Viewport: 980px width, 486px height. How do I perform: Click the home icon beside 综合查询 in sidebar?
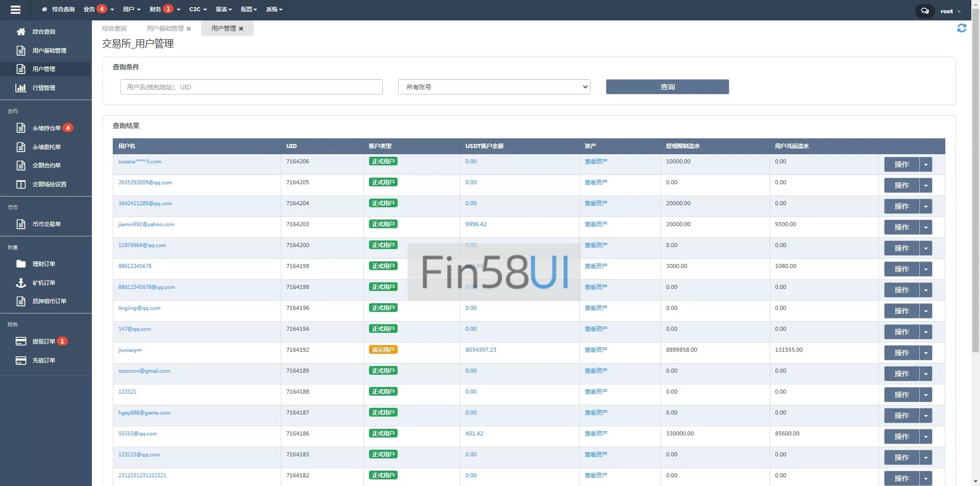click(21, 32)
